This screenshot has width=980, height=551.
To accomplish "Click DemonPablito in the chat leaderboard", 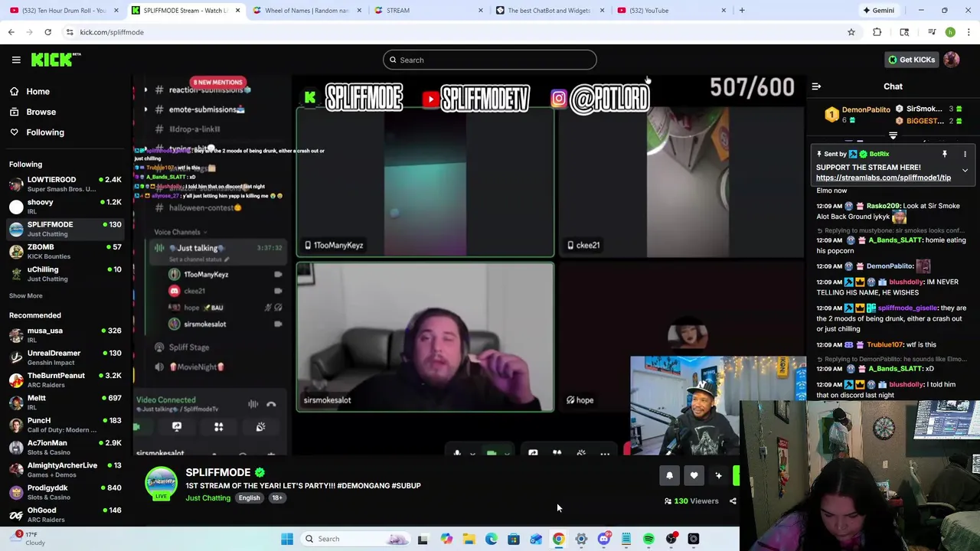I will [866, 109].
